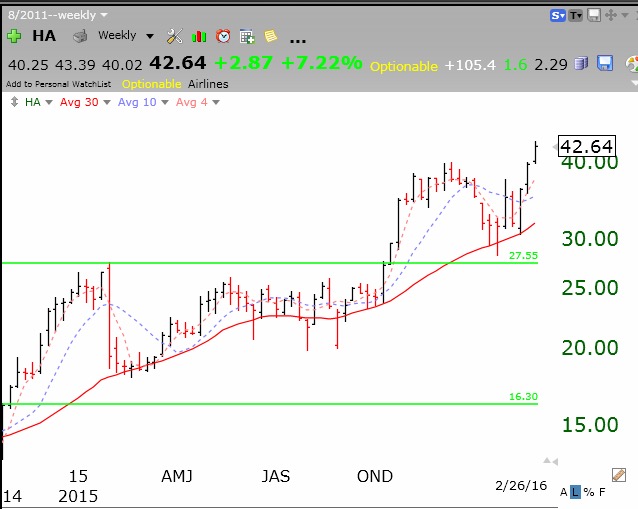The image size is (638, 509).
Task: Click the gray dropdown arrow beside move icon
Action: (x=625, y=15)
